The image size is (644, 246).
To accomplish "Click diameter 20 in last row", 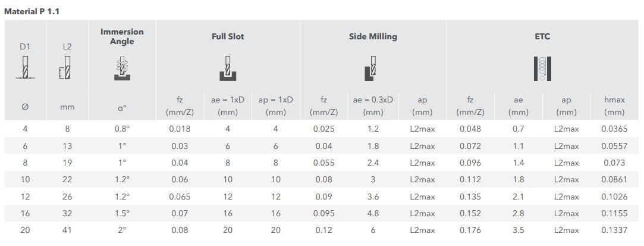I will pyautogui.click(x=25, y=231).
